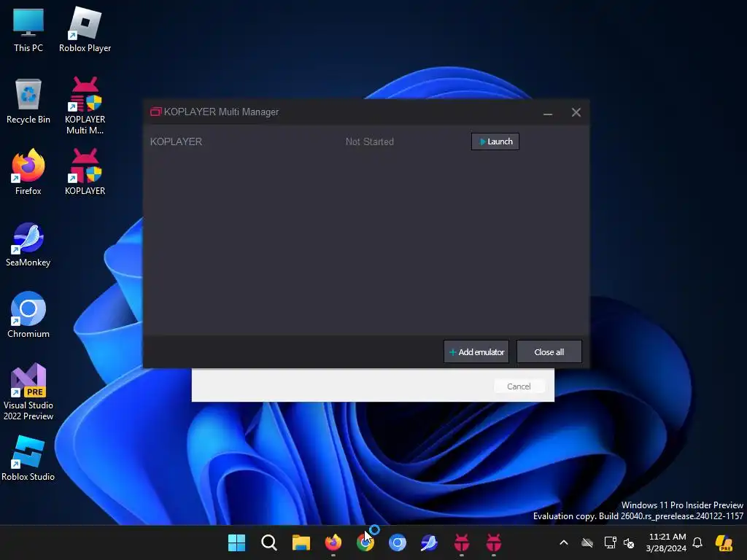Select the Chromium desktop shortcut
747x560 pixels.
(28, 315)
